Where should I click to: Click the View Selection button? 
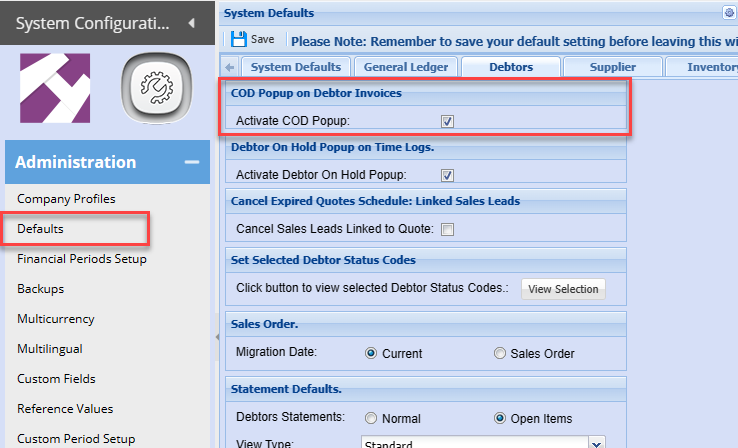click(x=563, y=289)
